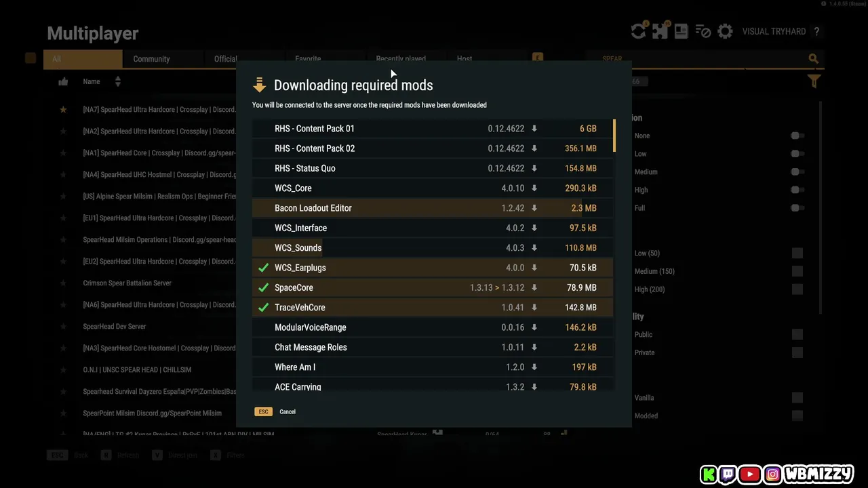Click download arrow for Chat Message Roles
Viewport: 868px width, 488px height.
tap(534, 347)
